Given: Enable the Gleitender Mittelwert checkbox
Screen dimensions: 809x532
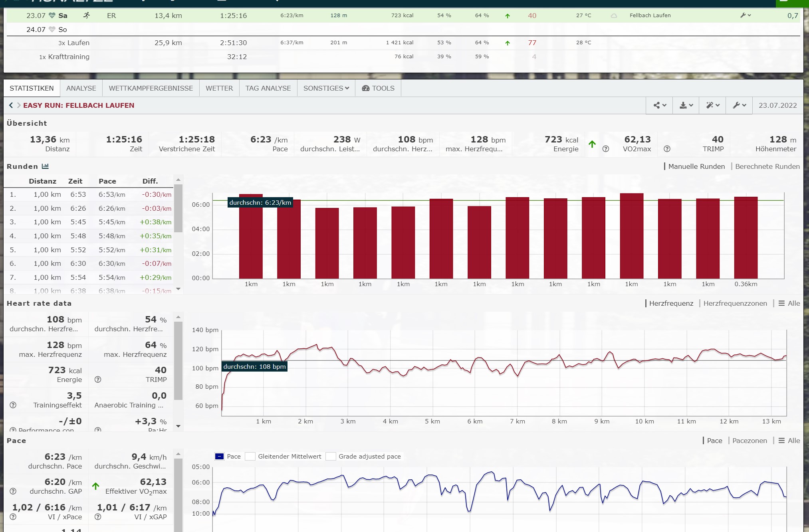Looking at the screenshot, I should click(250, 457).
